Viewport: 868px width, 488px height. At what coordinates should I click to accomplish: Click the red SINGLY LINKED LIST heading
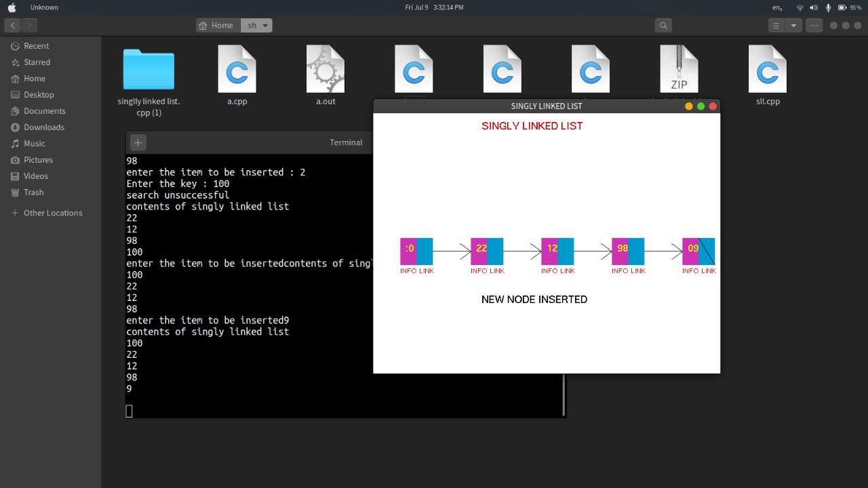[532, 126]
